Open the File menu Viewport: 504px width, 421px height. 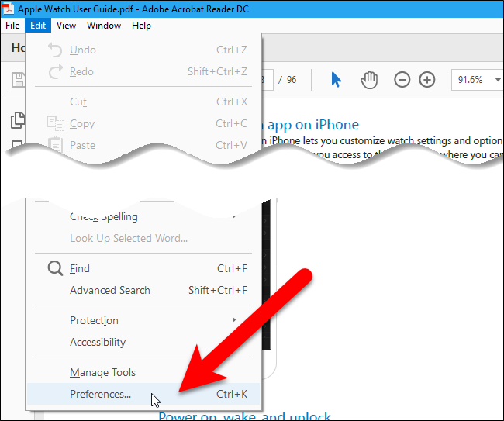12,26
